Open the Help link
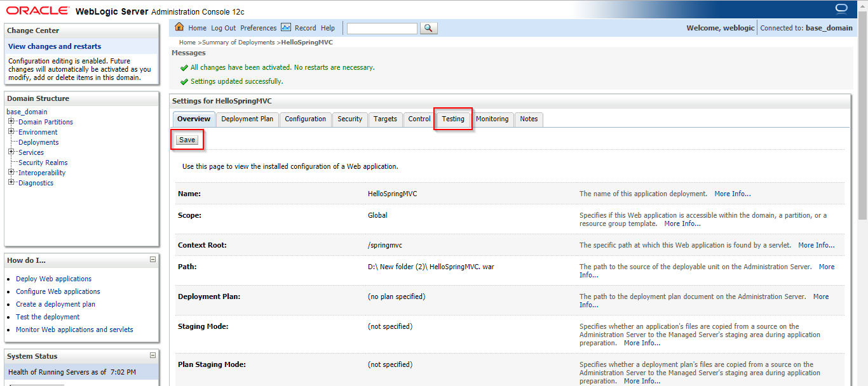This screenshot has width=868, height=386. [328, 28]
